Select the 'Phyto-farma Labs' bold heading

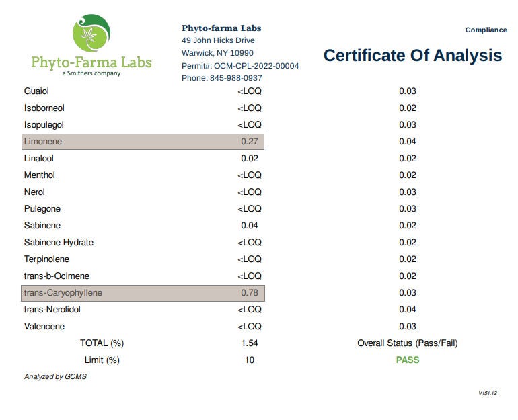click(221, 28)
